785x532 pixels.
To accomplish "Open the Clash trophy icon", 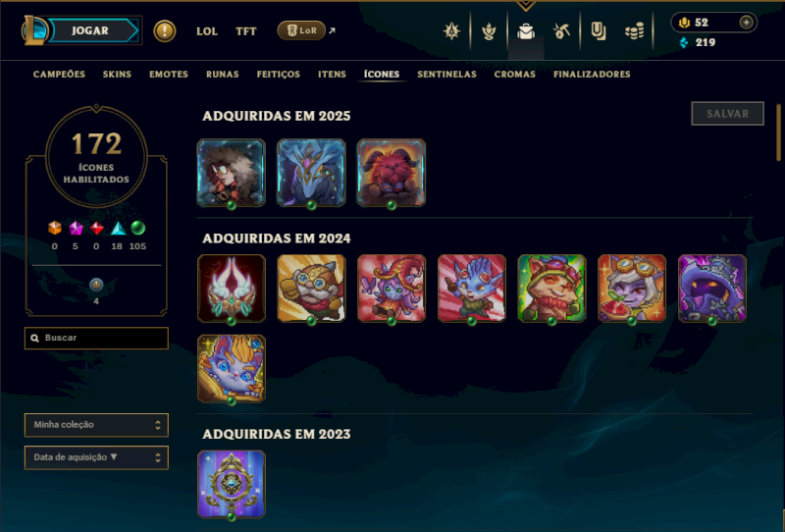I will 489,31.
